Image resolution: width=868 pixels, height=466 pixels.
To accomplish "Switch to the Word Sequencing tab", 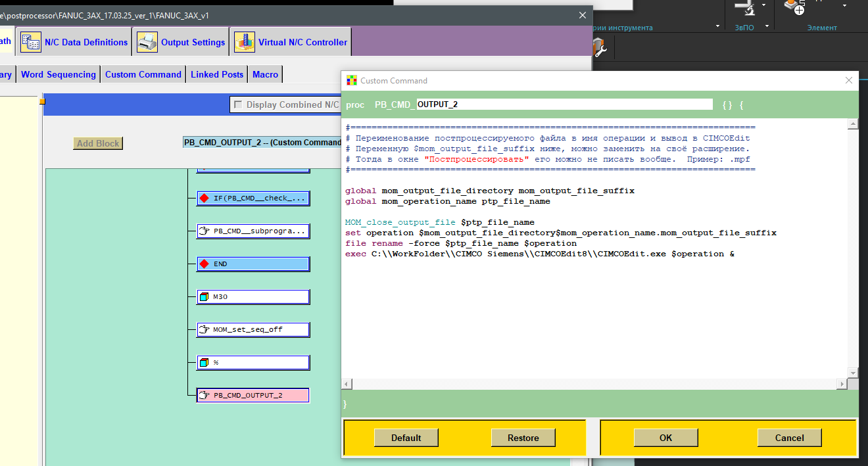I will [59, 74].
